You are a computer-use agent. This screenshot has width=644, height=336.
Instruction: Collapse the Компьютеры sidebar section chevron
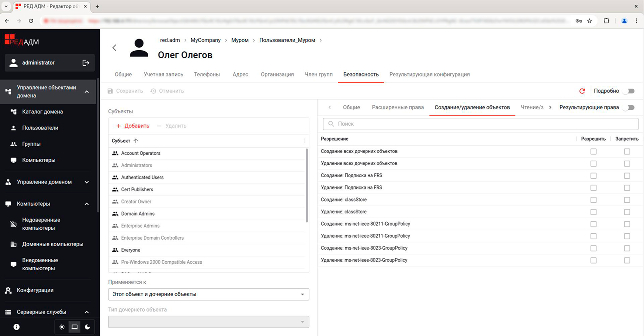87,204
